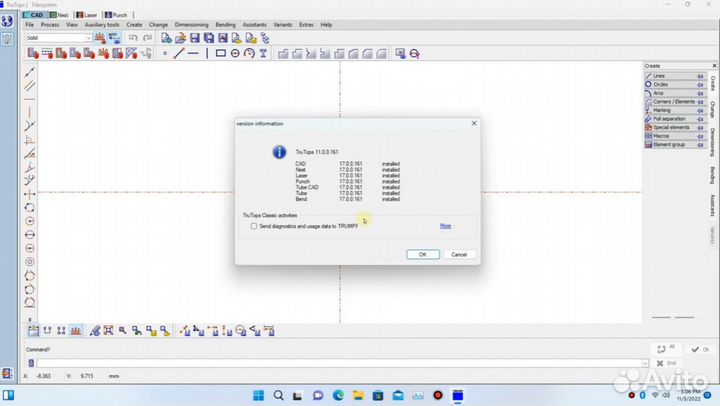This screenshot has height=406, width=720.
Task: Expand the Marking group in Create panel
Action: coord(675,110)
